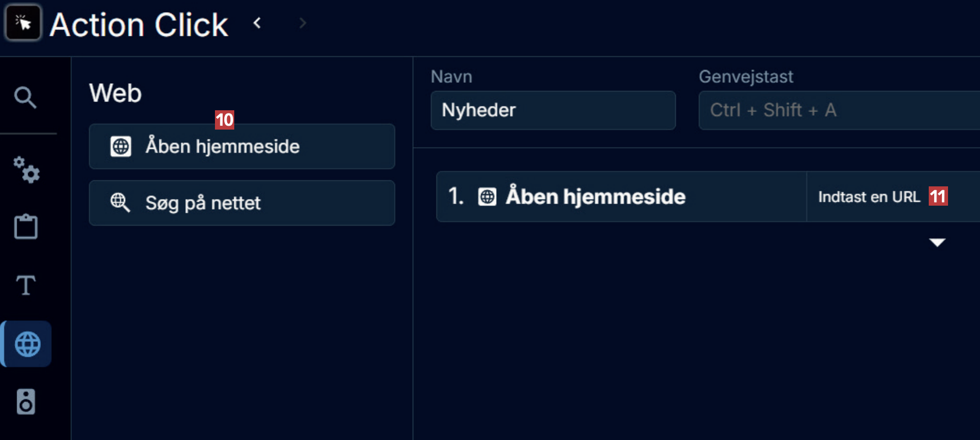This screenshot has width=980, height=440.
Task: Open the search category in sidebar
Action: tap(25, 98)
